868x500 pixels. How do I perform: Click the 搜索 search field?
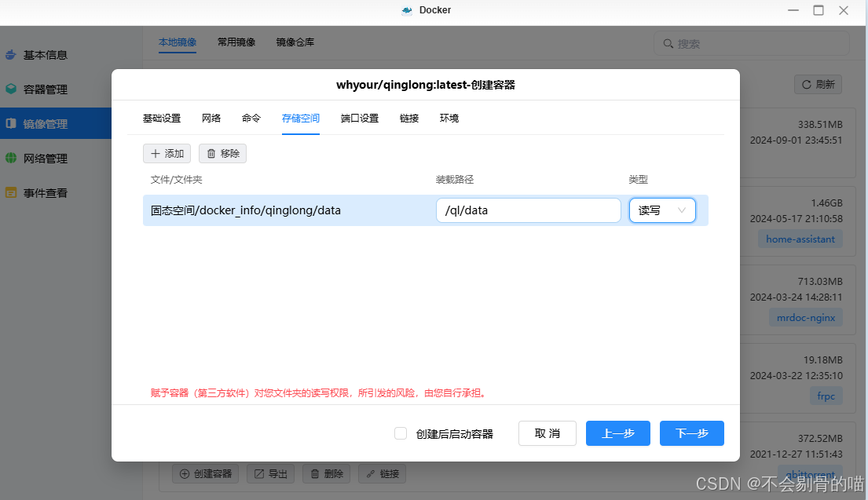point(752,44)
